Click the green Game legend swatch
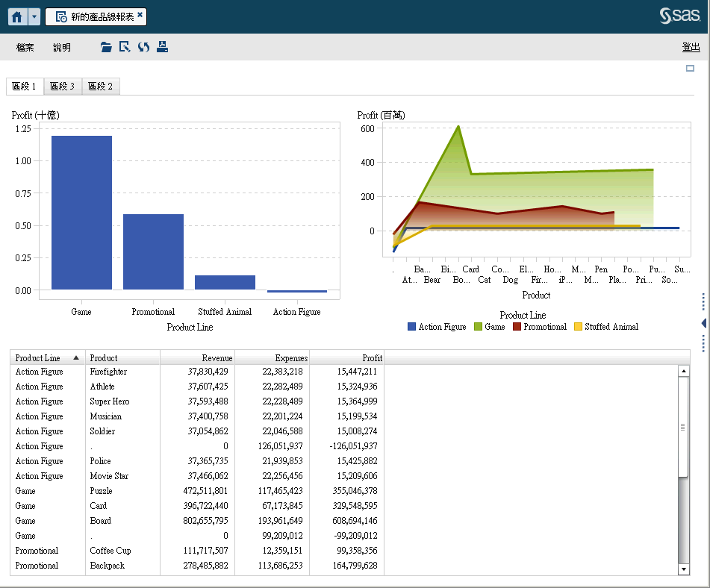 (479, 327)
